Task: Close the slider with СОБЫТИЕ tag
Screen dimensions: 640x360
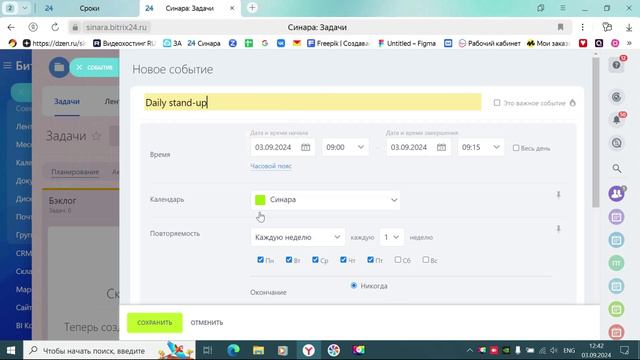Action: [x=79, y=67]
